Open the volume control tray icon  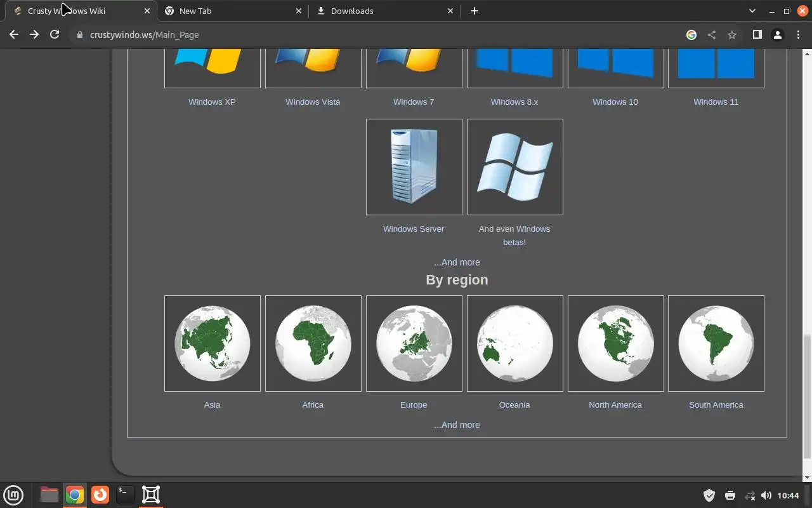(766, 495)
